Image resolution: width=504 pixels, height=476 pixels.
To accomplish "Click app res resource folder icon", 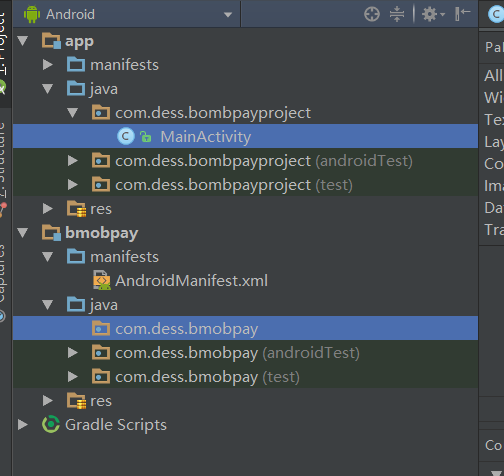I will tap(76, 209).
